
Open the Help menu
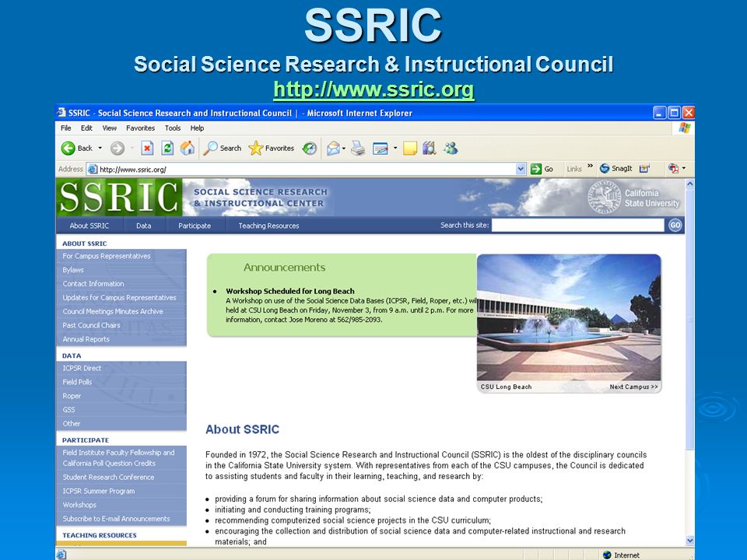pos(197,128)
